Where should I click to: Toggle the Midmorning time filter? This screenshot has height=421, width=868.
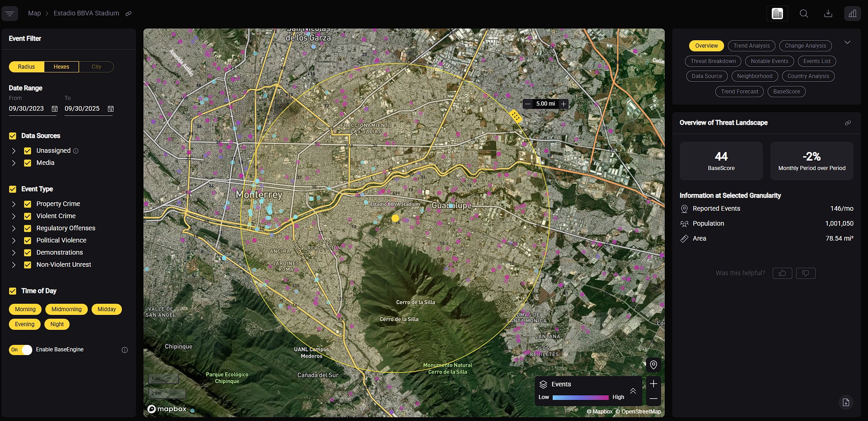[66, 309]
